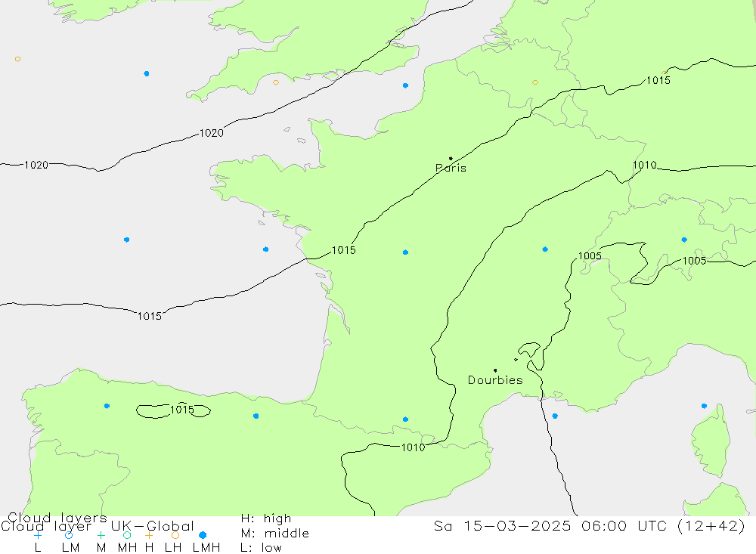
Task: Click the LMH legend label text
Action: coord(206,548)
